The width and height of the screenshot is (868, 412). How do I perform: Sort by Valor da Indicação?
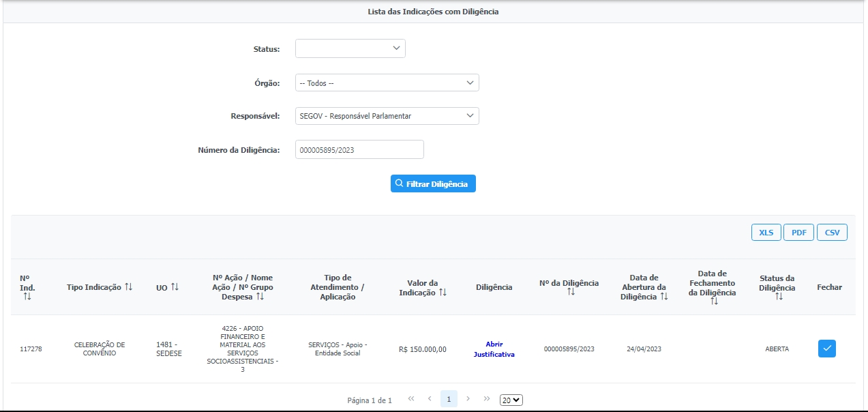click(443, 292)
